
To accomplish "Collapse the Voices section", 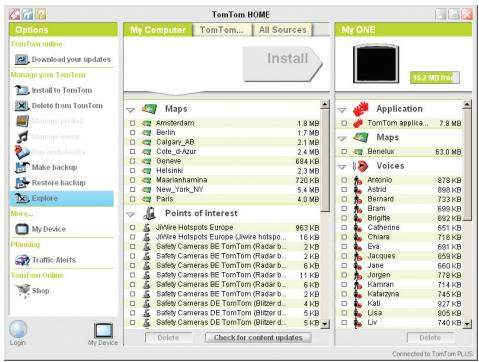I will (342, 167).
